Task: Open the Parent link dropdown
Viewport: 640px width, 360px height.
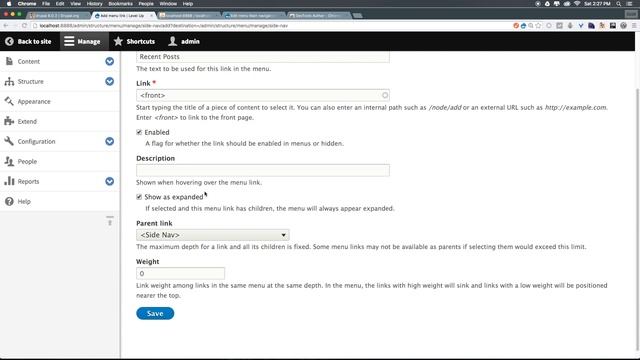Action: coord(213,235)
